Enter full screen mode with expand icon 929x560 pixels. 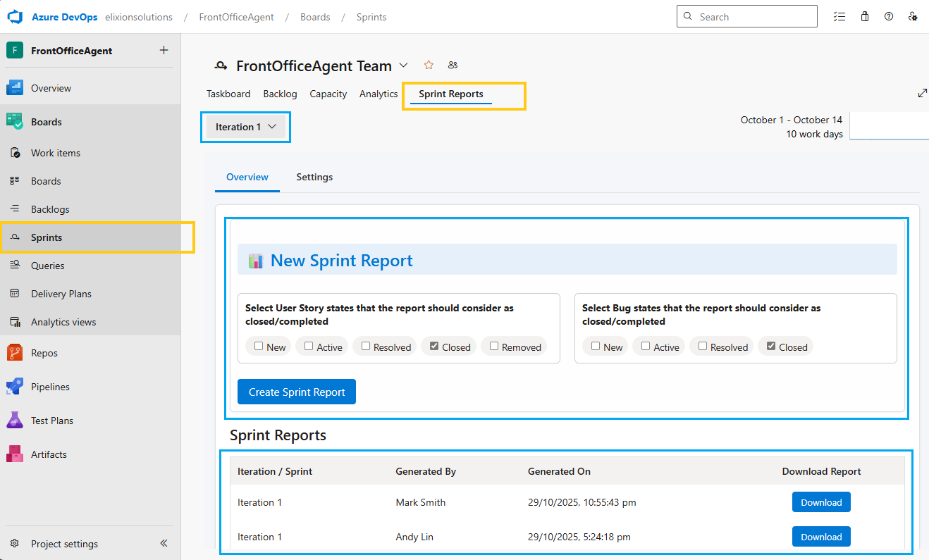(922, 93)
